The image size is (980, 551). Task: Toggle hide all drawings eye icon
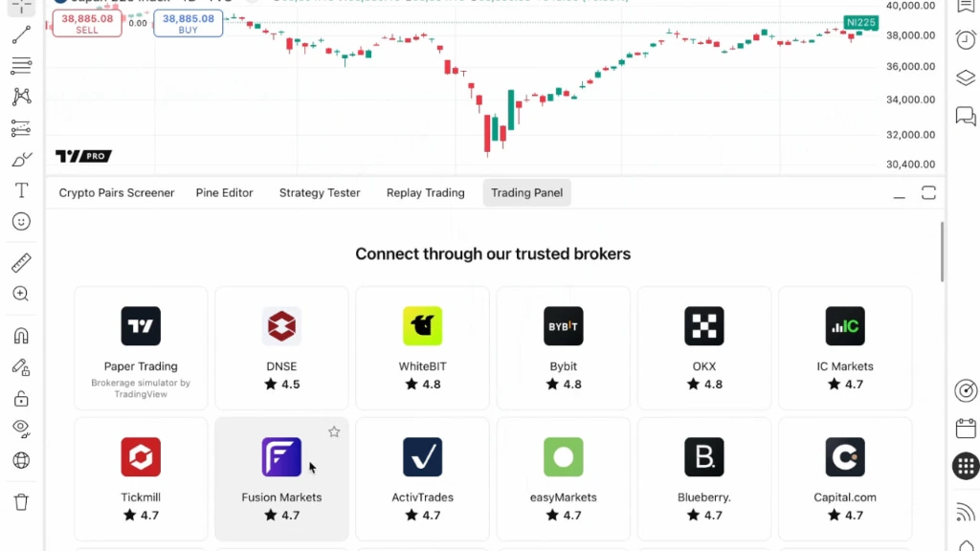(21, 428)
